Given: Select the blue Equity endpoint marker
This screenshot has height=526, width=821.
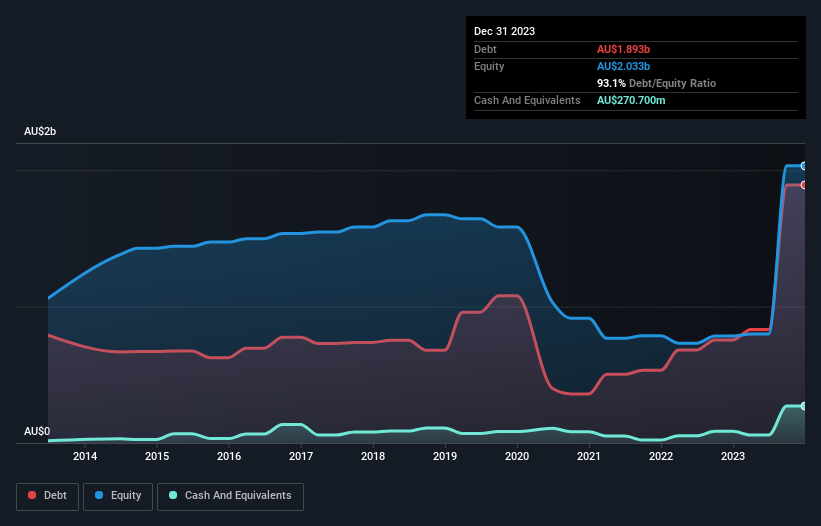Looking at the screenshot, I should click(x=804, y=166).
